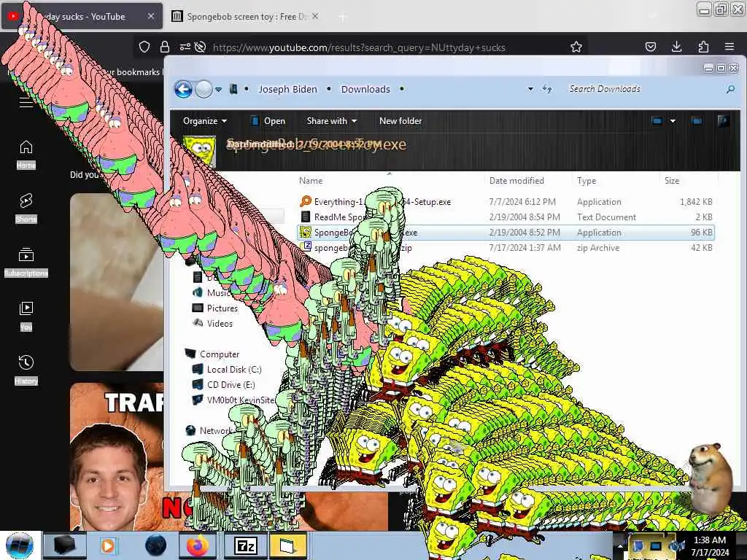Switch to the YouTube browser tab
This screenshot has height=560, width=747.
(x=82, y=16)
